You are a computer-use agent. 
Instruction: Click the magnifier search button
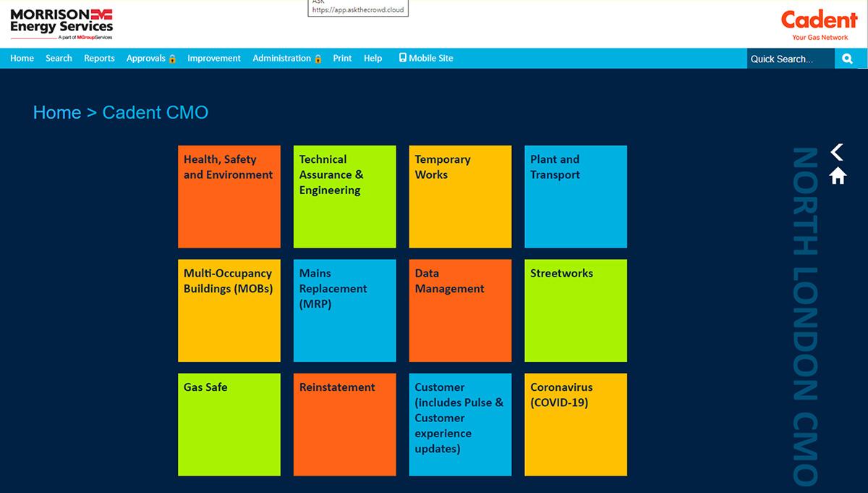click(847, 59)
